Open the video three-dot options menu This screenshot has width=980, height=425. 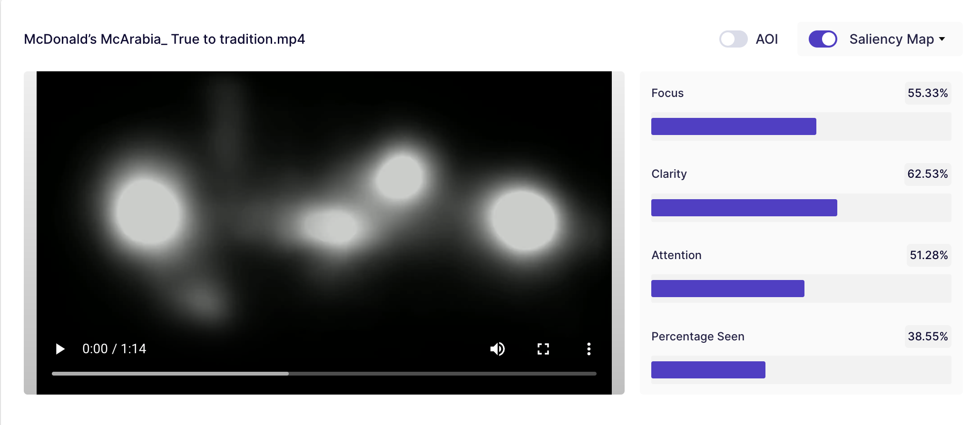tap(588, 349)
